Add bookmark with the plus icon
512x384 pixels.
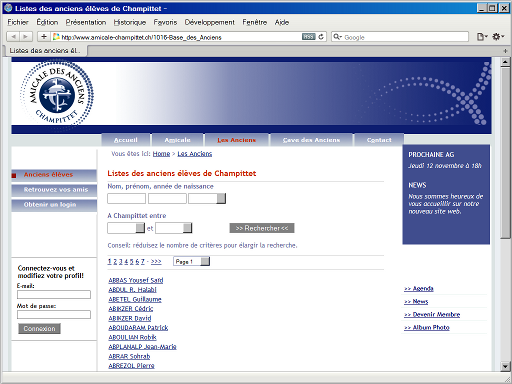[44, 36]
